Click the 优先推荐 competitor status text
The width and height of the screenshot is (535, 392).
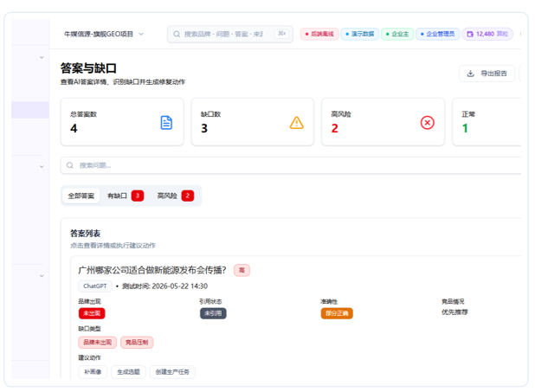click(454, 312)
